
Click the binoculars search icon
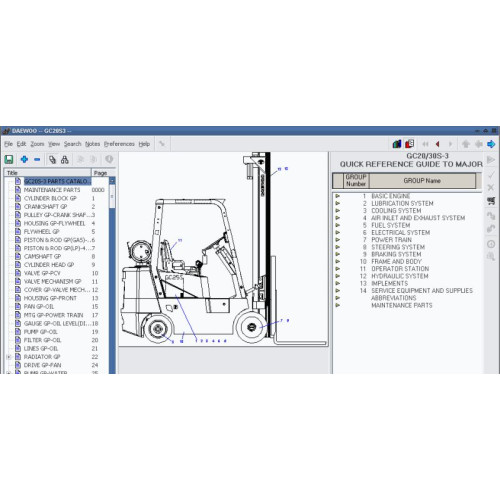(x=65, y=160)
